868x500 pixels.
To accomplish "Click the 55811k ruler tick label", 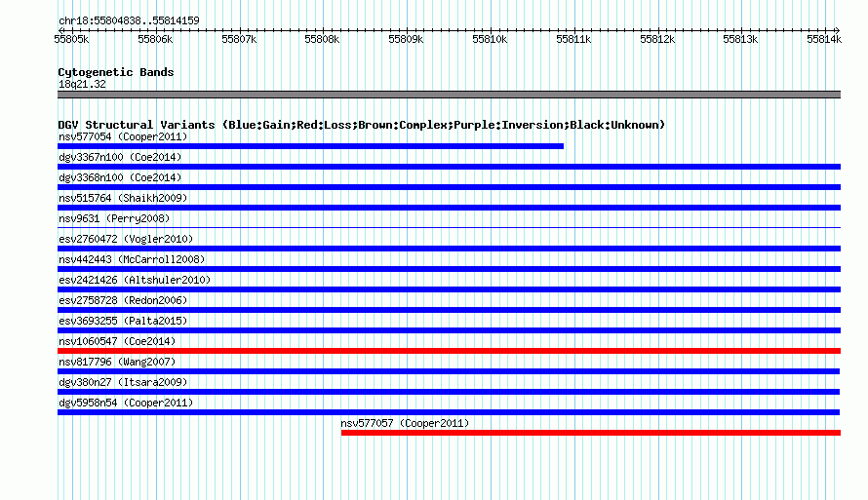I will coord(573,39).
